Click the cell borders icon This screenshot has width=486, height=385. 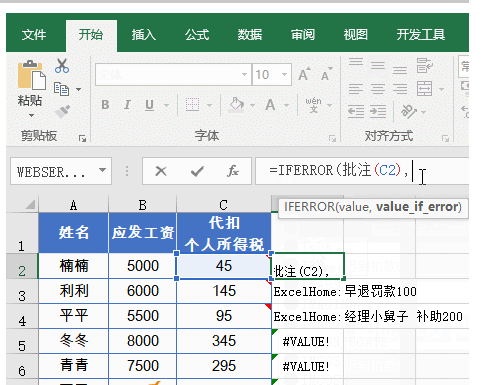tap(192, 105)
